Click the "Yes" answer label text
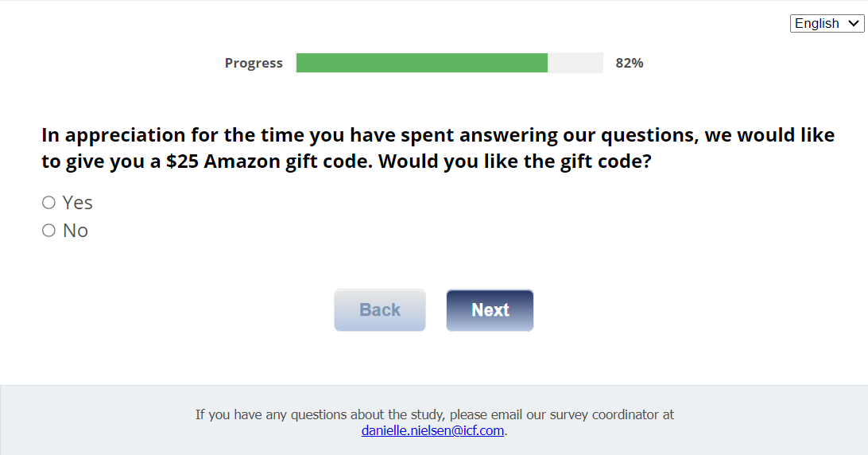 pyautogui.click(x=78, y=203)
